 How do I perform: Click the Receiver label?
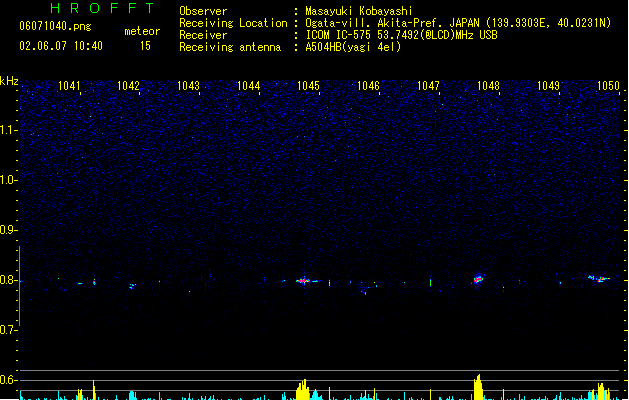point(203,35)
